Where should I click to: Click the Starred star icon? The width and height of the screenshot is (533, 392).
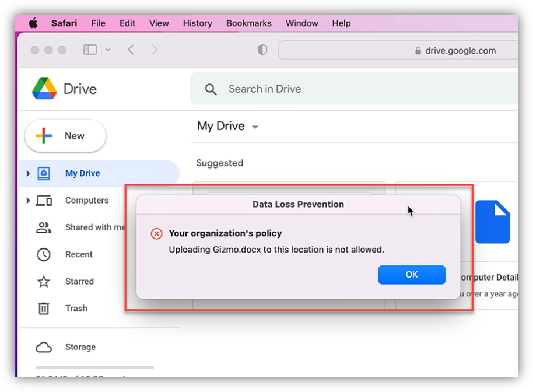[44, 282]
